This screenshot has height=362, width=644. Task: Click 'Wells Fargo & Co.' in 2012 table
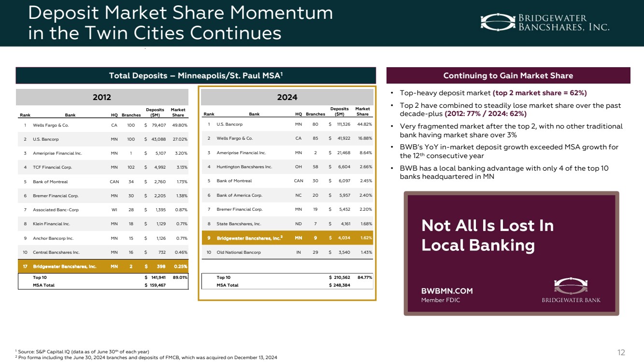point(51,125)
